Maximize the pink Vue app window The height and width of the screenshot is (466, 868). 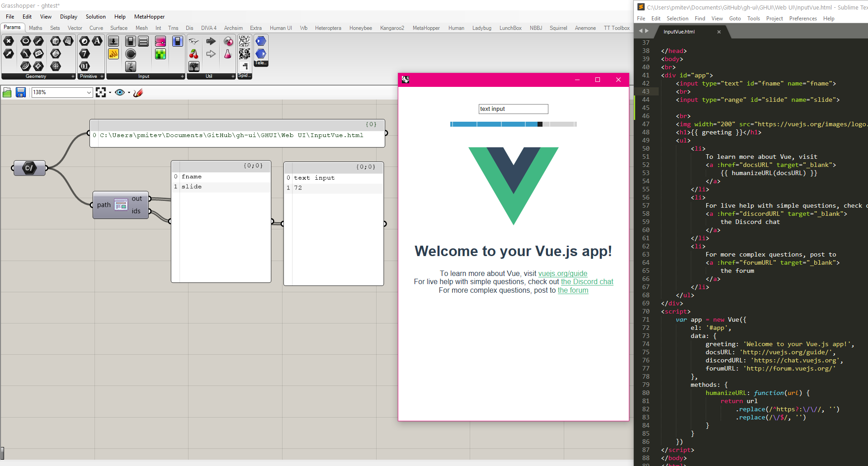(598, 80)
